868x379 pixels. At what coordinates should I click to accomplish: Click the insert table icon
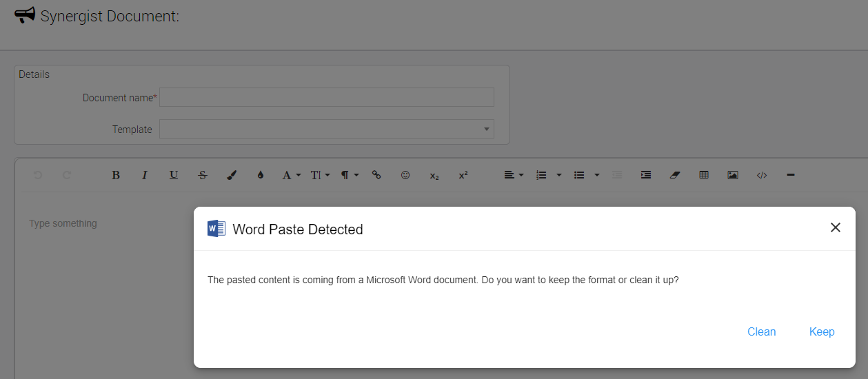point(704,175)
